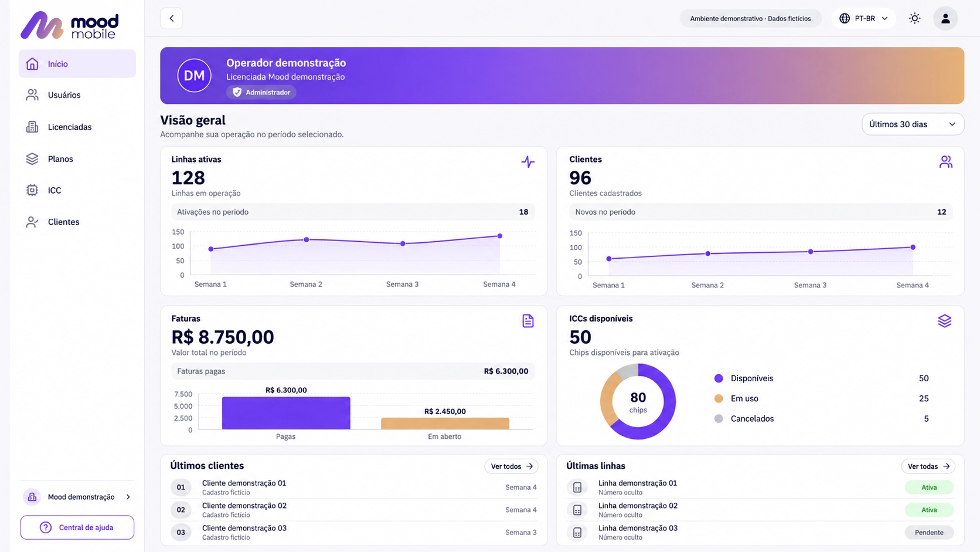
Task: Open ICC section in the sidebar
Action: pyautogui.click(x=77, y=190)
